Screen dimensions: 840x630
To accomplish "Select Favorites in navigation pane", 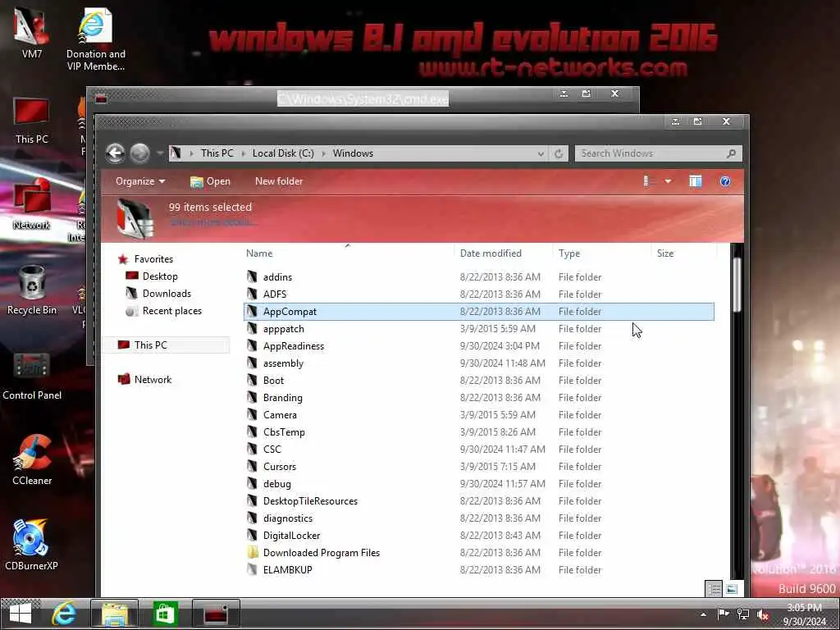I will [x=153, y=259].
